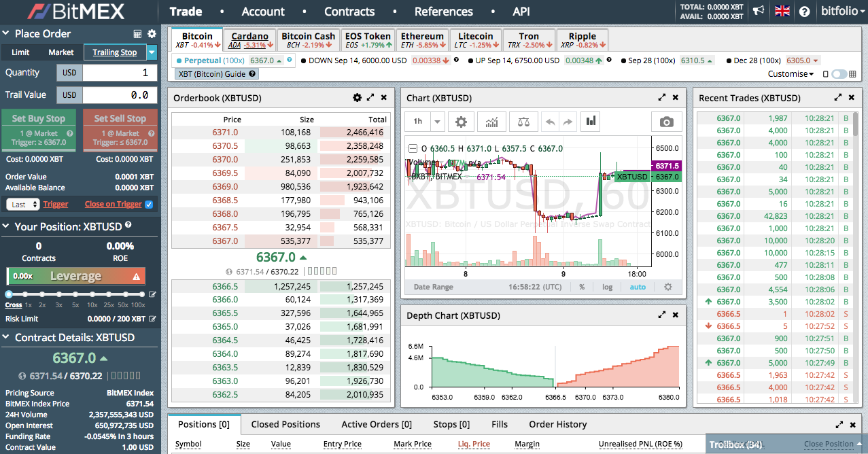Screen dimensions: 868x454
Task: Open the announcements megaphone icon
Action: pos(759,11)
